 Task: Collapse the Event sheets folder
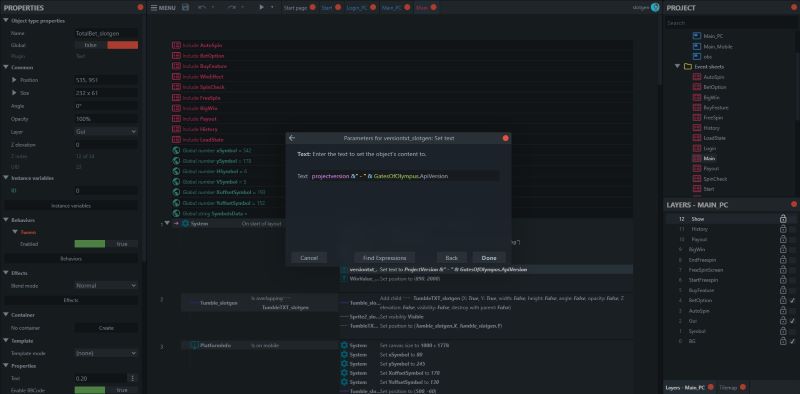[678, 66]
